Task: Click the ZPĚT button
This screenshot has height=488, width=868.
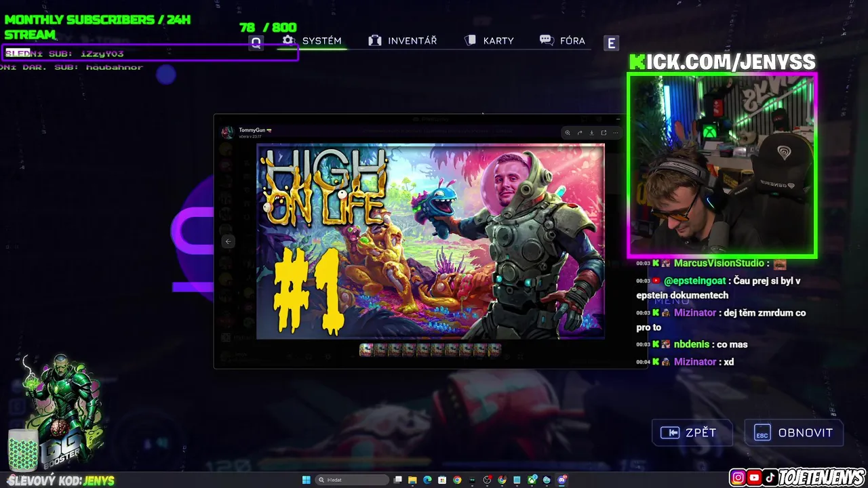Action: 692,432
